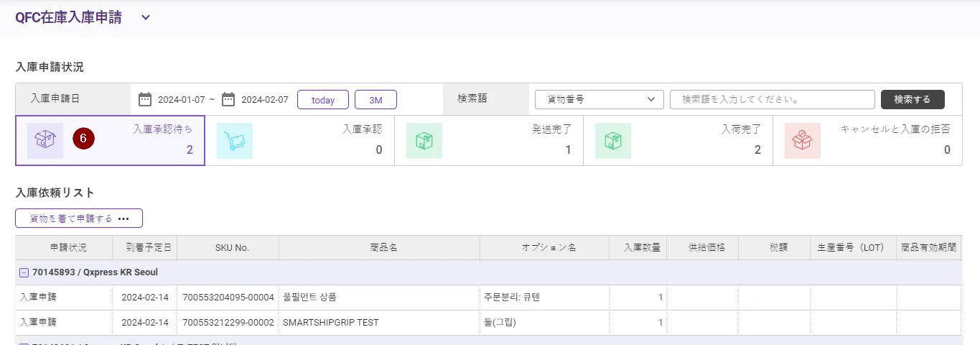The image size is (980, 345).
Task: Open the 貨物番号 search type dropdown
Action: (599, 99)
